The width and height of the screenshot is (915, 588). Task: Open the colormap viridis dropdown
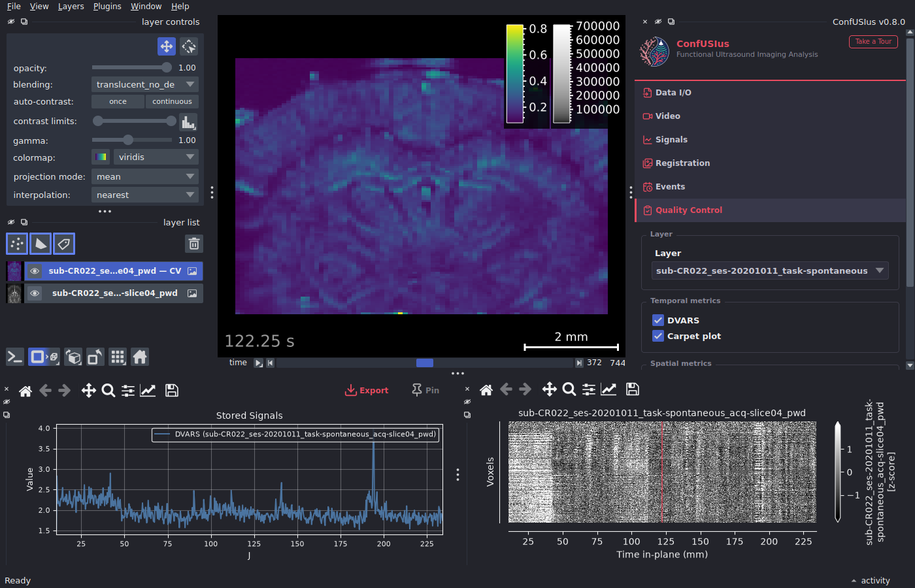click(x=156, y=157)
